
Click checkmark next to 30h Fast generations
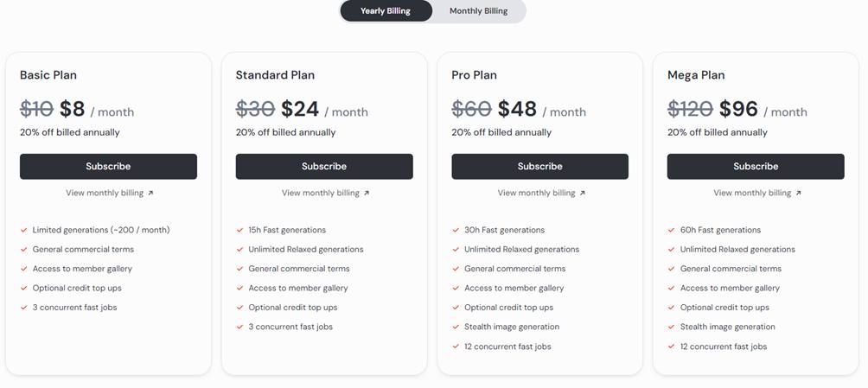456,230
